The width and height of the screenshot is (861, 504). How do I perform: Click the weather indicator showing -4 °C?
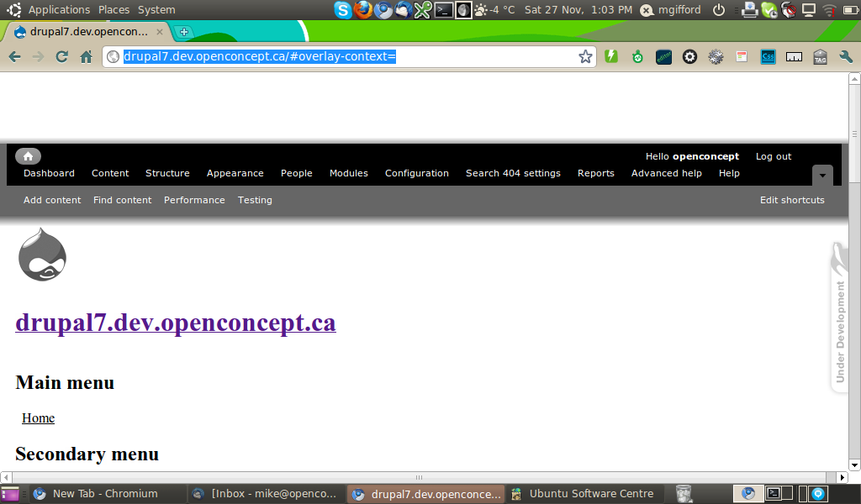494,10
